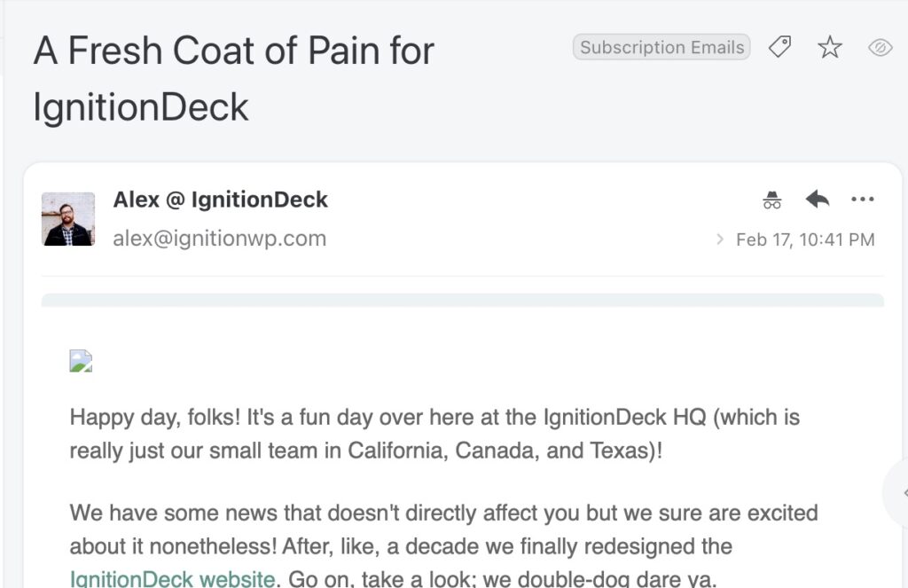
Task: Star this email
Action: tap(830, 47)
